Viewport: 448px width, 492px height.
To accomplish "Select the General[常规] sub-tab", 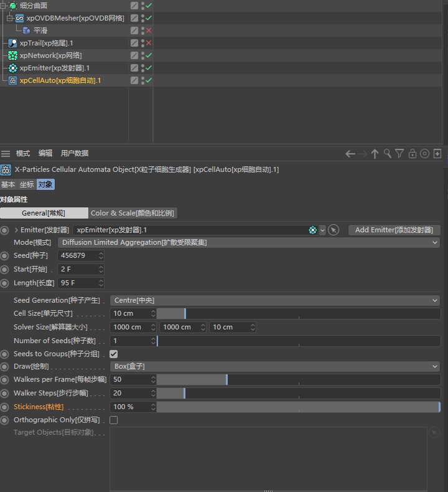I will tap(44, 214).
